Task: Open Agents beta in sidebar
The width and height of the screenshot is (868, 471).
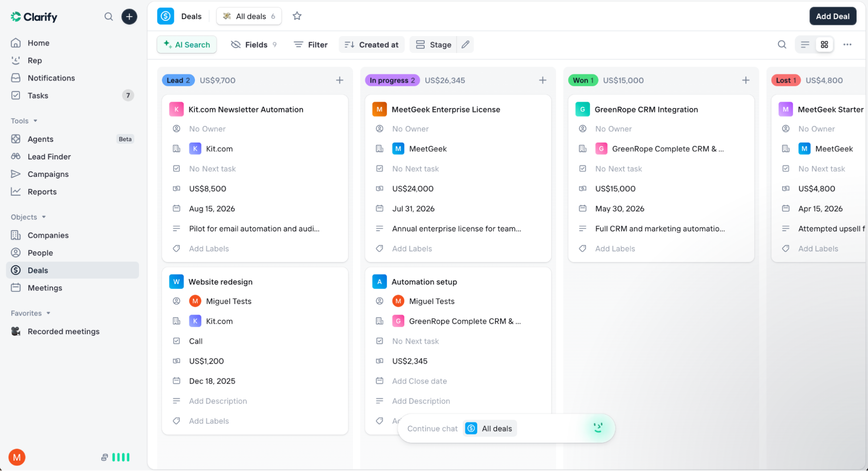Action: pyautogui.click(x=73, y=139)
